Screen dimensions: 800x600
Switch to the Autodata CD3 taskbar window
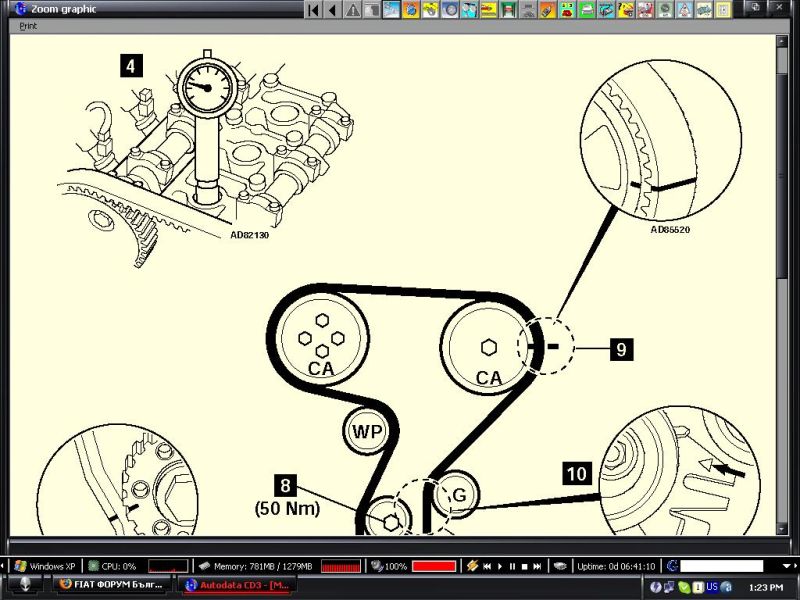(238, 585)
